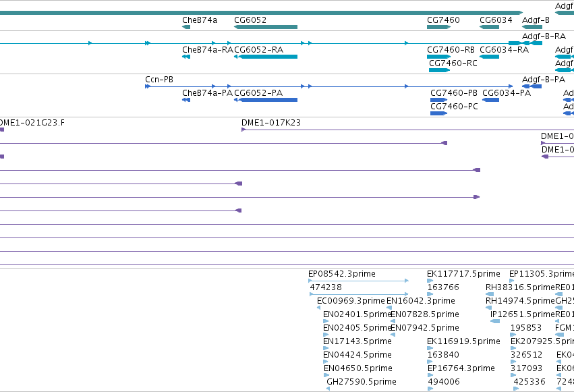Click the 163840 feature label
The height and width of the screenshot is (392, 574).
(x=443, y=355)
